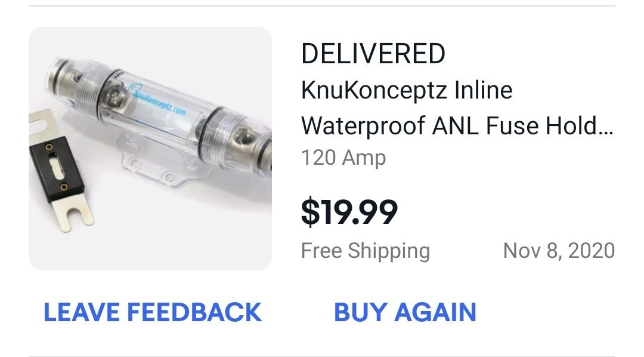This screenshot has width=644, height=357.
Task: Tap the word KnuKonceptz in the title
Action: [x=374, y=90]
